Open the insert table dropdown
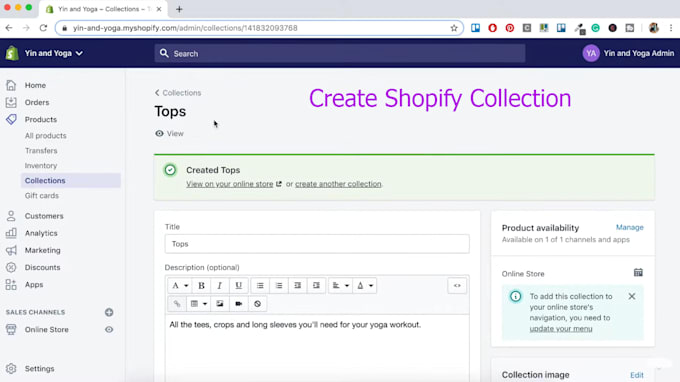This screenshot has height=382, width=680. click(x=199, y=304)
